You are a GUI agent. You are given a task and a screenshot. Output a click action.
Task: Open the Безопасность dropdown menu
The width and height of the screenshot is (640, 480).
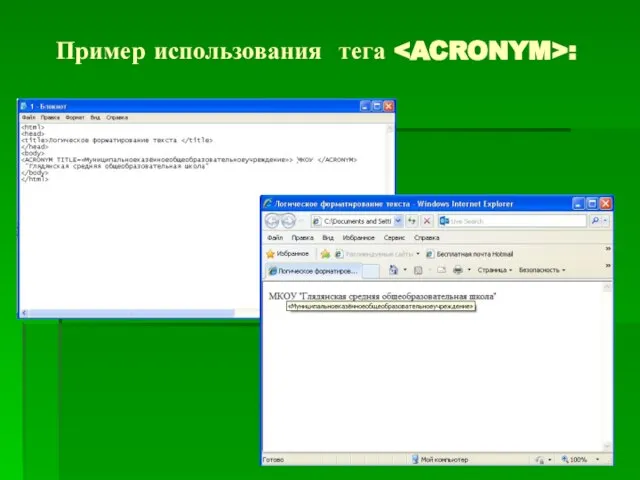coord(542,270)
